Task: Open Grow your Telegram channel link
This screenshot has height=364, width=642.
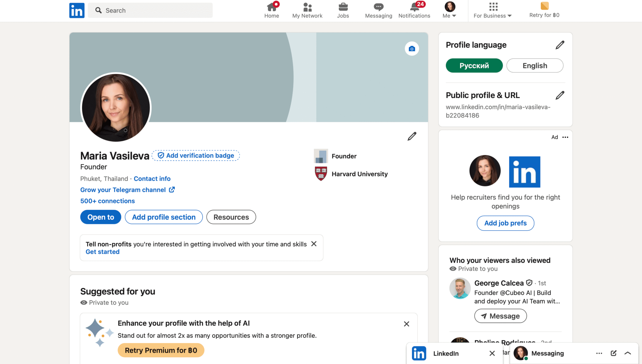Action: pyautogui.click(x=128, y=190)
